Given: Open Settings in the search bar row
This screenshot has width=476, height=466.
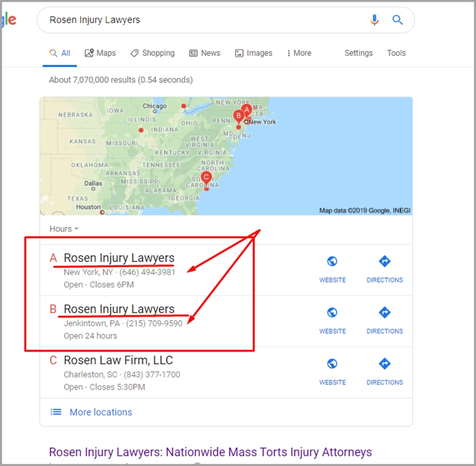Looking at the screenshot, I should [x=358, y=53].
